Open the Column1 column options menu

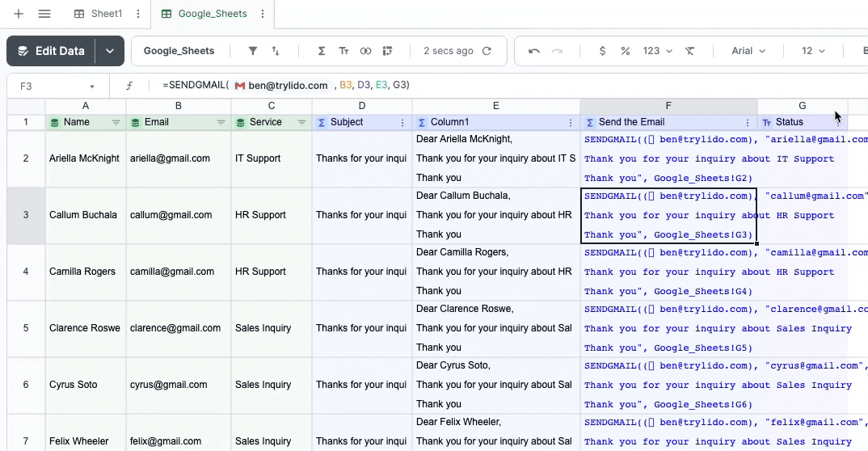pyautogui.click(x=570, y=122)
